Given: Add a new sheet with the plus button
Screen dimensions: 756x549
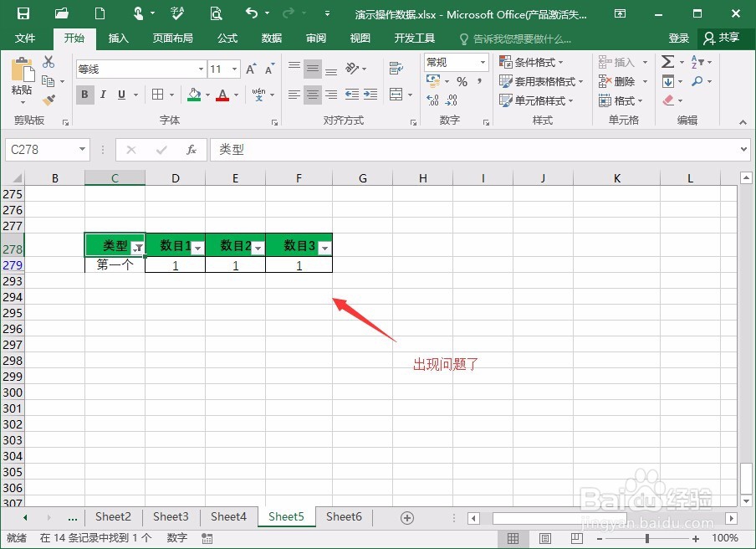Looking at the screenshot, I should pyautogui.click(x=407, y=518).
